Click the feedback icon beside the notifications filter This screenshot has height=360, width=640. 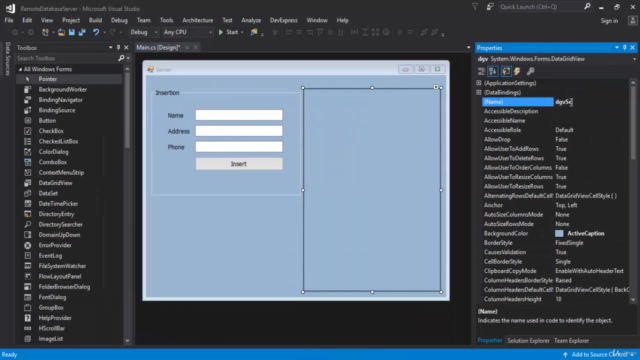click(x=490, y=7)
